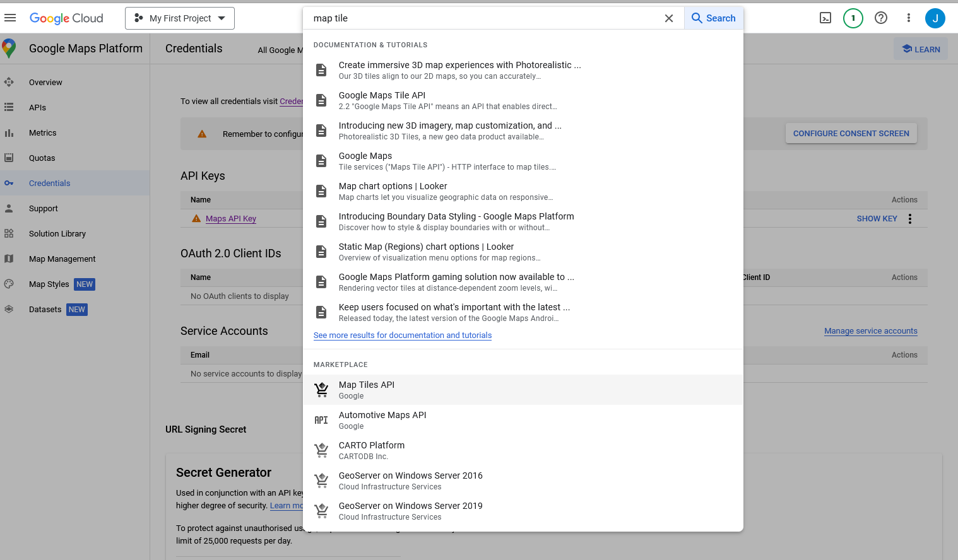Open Keep users focused on what's important result
958x560 pixels.
tap(523, 312)
